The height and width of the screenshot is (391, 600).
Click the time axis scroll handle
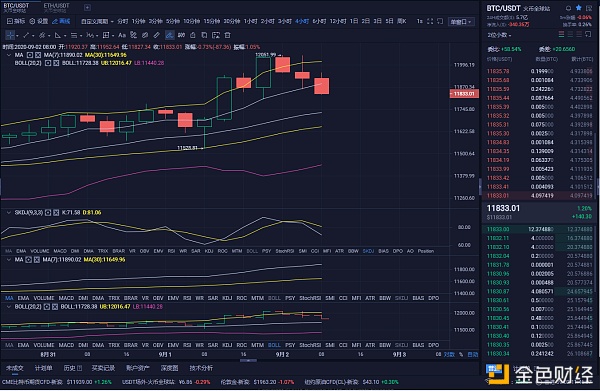tap(248, 360)
